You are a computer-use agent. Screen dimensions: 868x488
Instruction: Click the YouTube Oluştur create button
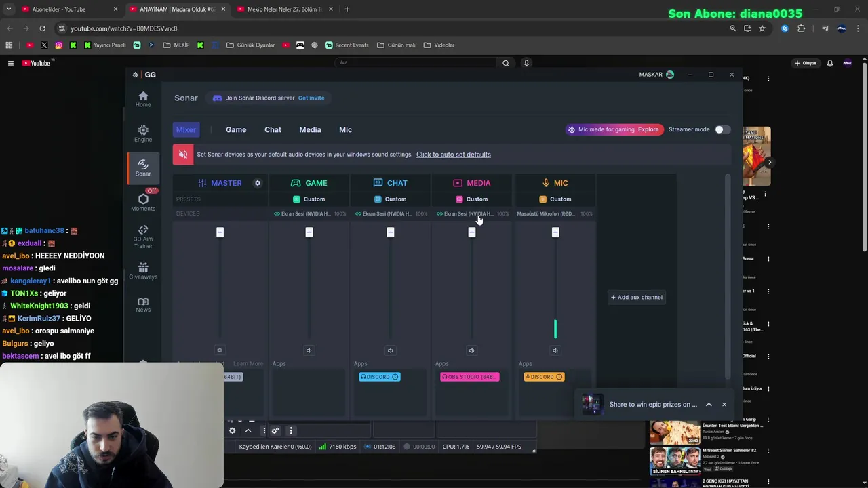pyautogui.click(x=806, y=63)
